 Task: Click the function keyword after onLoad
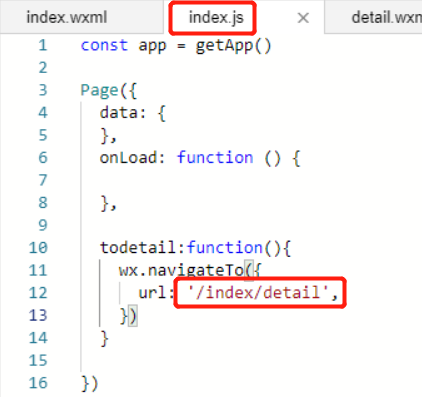[215, 158]
